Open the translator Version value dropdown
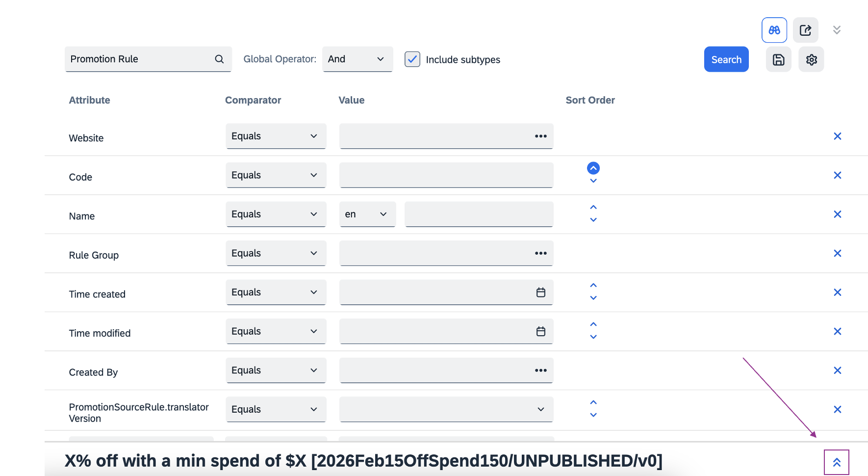This screenshot has height=476, width=868. (446, 409)
